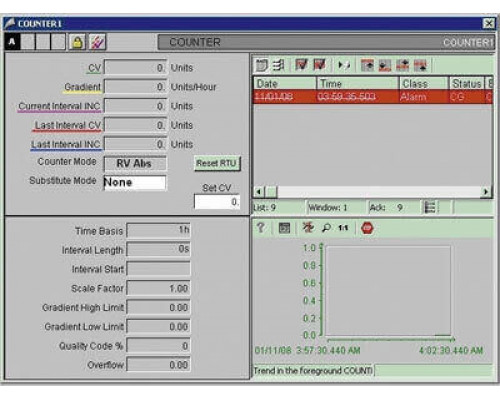Click the red-underlined Last Interval CV label
The width and height of the screenshot is (500, 400).
click(x=67, y=126)
